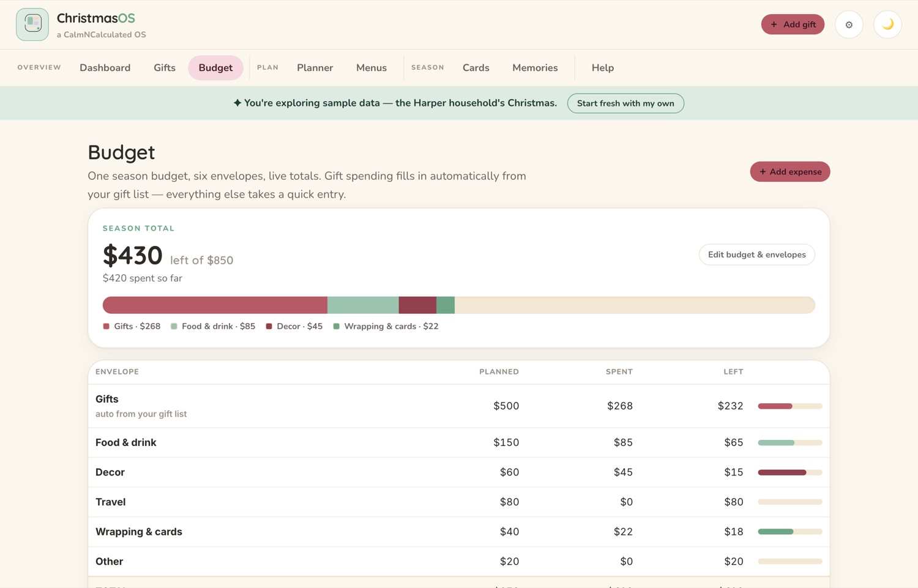Click the SPENT column header
918x588 pixels.
point(619,372)
